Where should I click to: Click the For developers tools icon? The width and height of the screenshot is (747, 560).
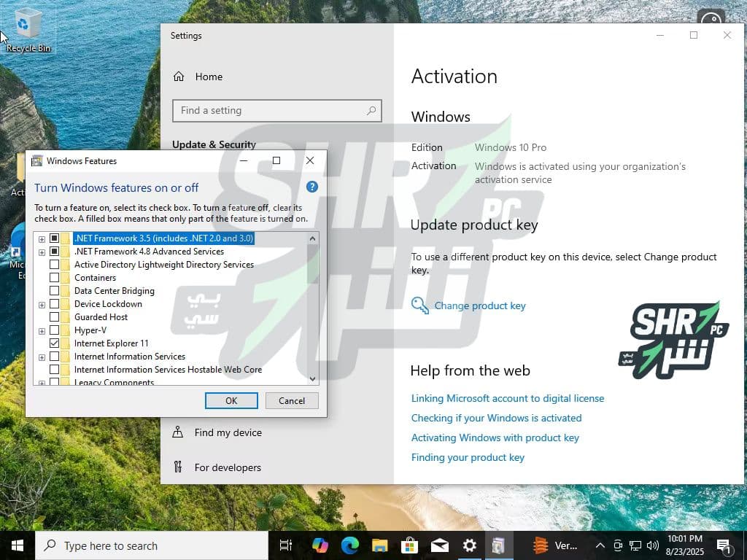(178, 467)
